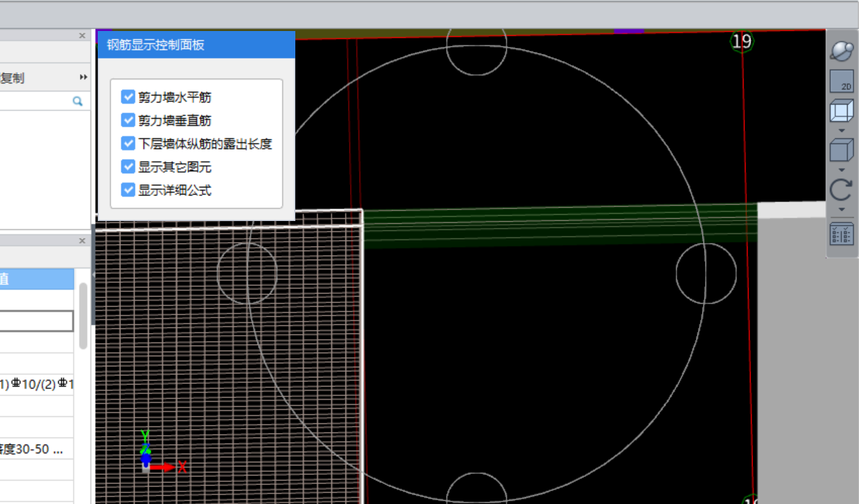Click the outlined property value box
This screenshot has width=859, height=504.
(x=36, y=321)
